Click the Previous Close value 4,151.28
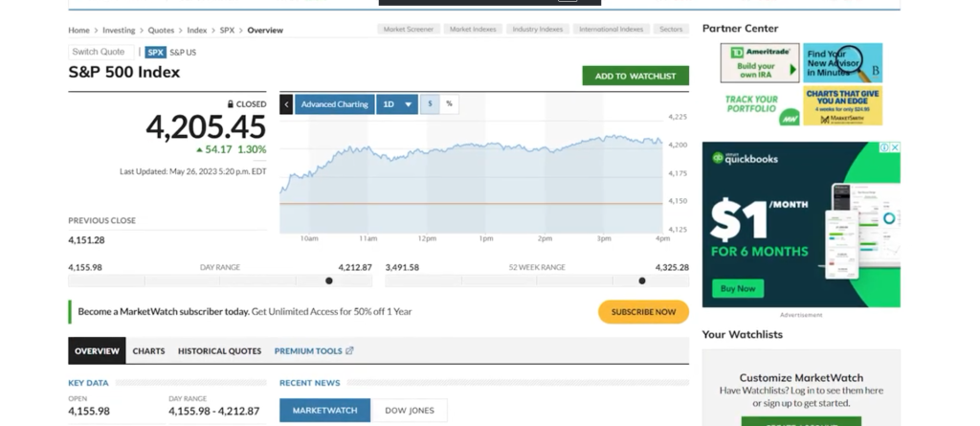Image resolution: width=980 pixels, height=426 pixels. (86, 239)
